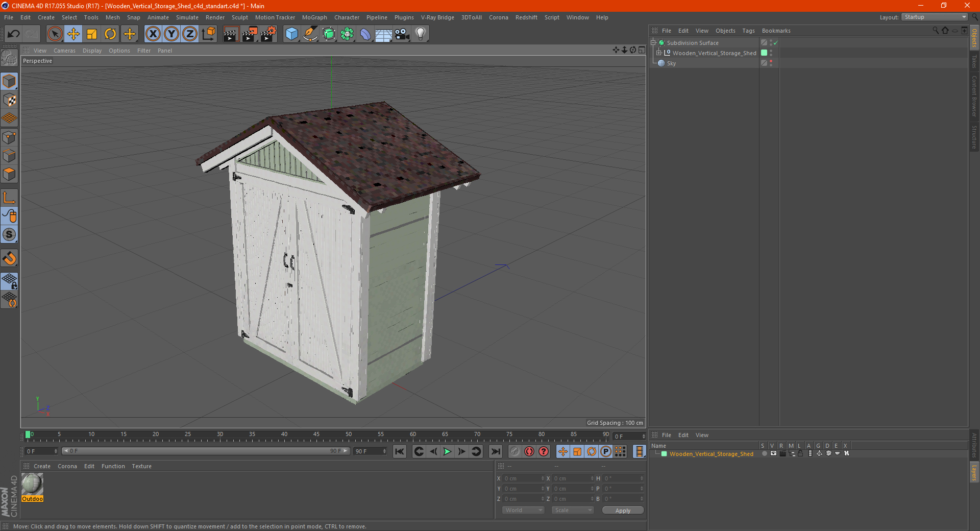Add a Light object from the toolbar
Image resolution: width=980 pixels, height=531 pixels.
[x=420, y=34]
